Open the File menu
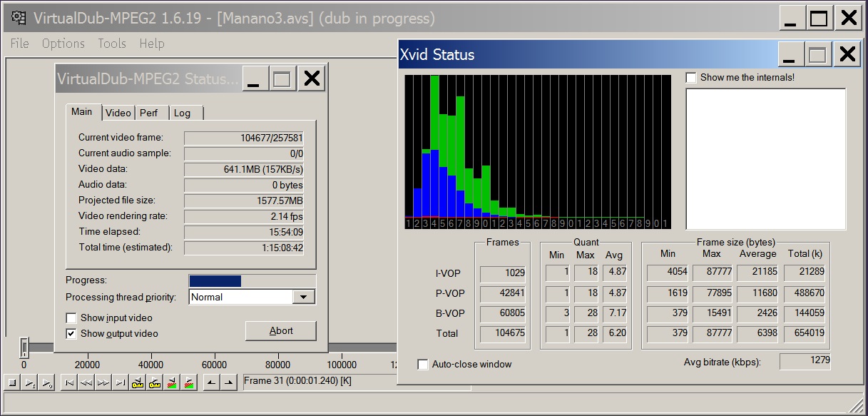Image resolution: width=868 pixels, height=416 pixels. pos(20,44)
